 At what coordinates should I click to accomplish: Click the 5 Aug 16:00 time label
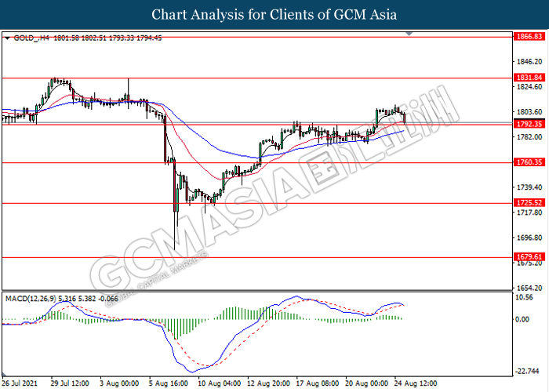pyautogui.click(x=169, y=383)
